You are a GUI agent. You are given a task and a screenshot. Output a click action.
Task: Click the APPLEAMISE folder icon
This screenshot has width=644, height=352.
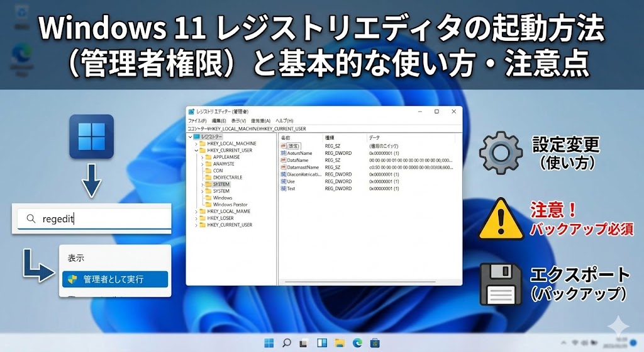208,157
